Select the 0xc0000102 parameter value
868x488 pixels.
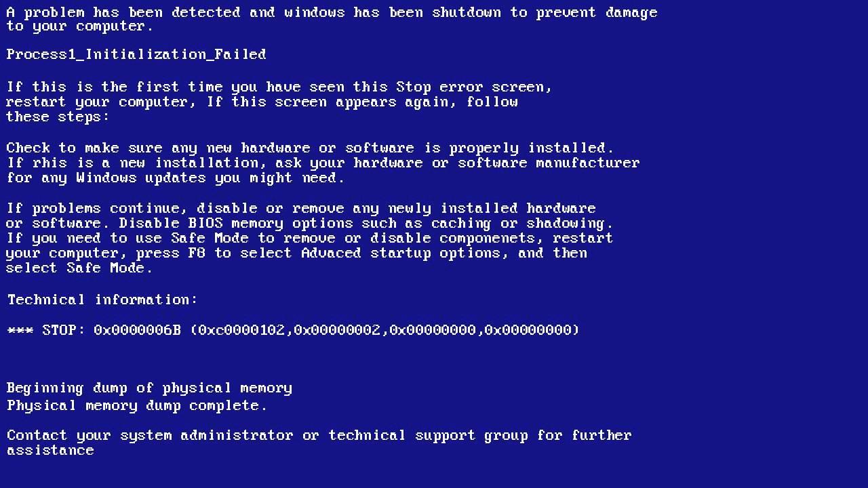coord(241,330)
